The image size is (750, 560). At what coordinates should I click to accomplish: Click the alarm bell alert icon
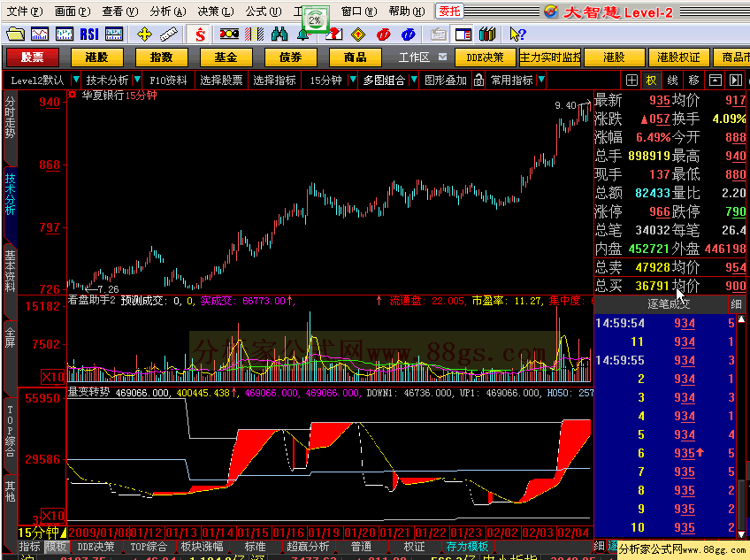[x=303, y=35]
